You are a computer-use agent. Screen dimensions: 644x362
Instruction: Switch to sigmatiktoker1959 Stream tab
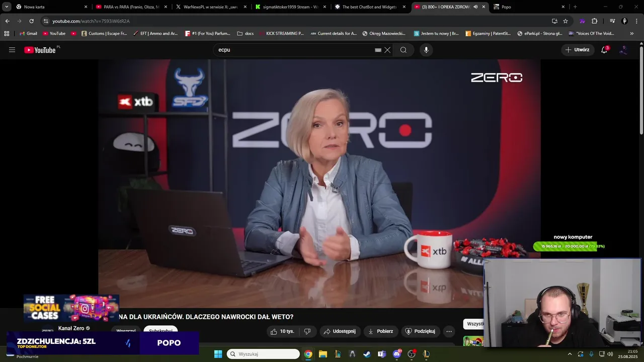[290, 7]
